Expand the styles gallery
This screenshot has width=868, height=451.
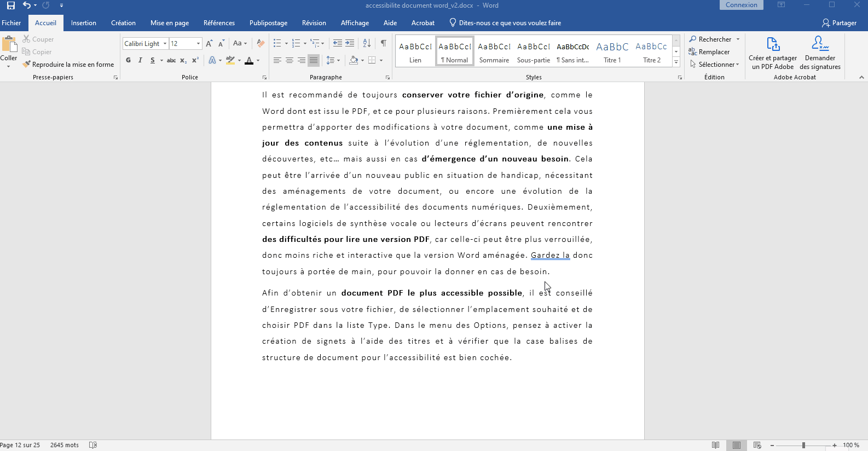coord(676,62)
